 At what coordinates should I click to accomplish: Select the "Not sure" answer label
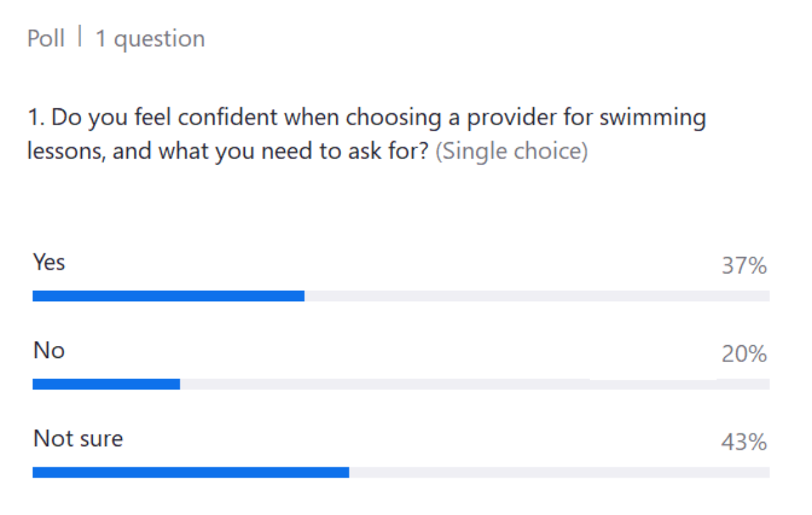pos(78,439)
